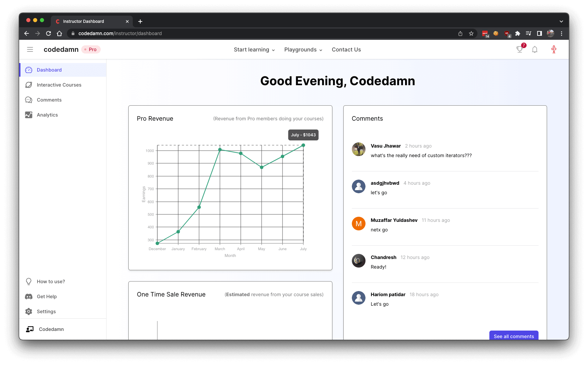Reload the page in browser
The width and height of the screenshot is (588, 365).
pos(48,33)
